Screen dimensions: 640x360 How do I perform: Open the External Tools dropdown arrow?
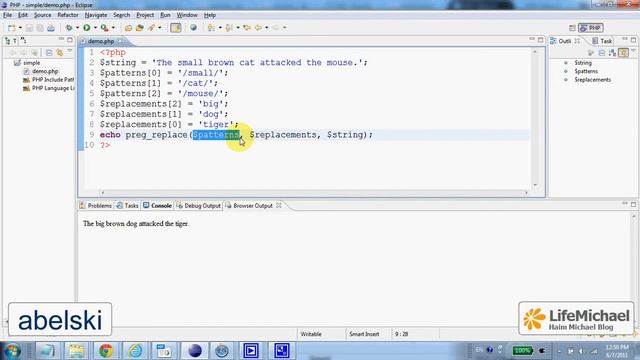(x=113, y=28)
